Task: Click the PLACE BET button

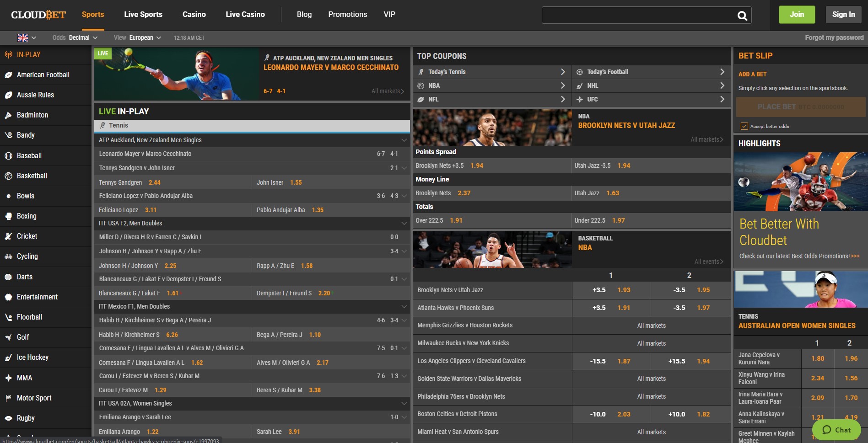Action: [x=801, y=107]
